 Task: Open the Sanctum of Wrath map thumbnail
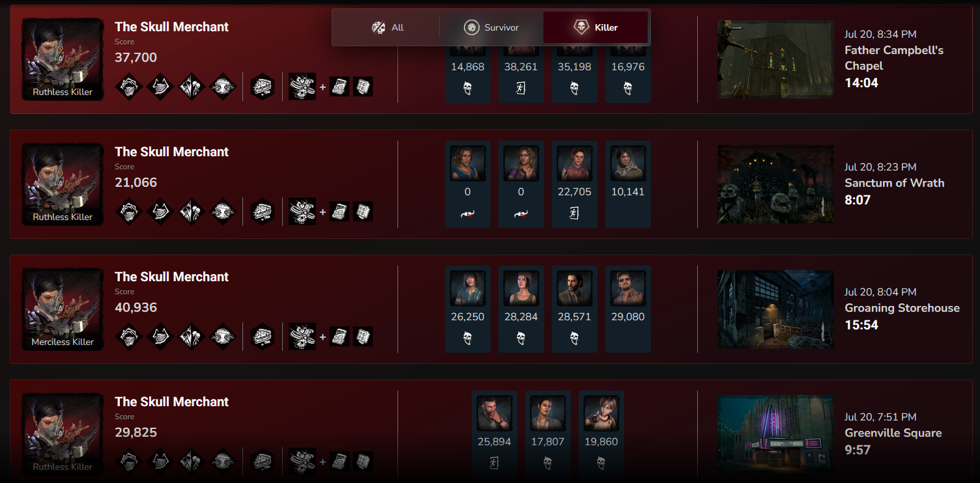point(775,184)
